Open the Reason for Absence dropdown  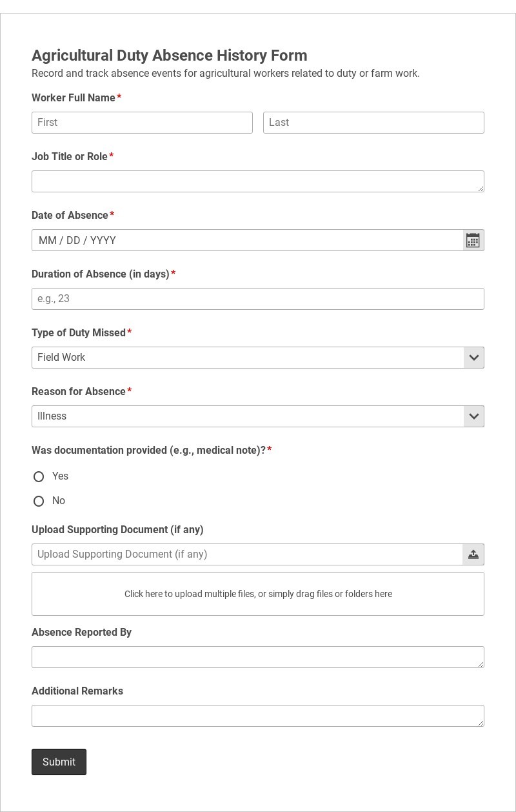pyautogui.click(x=258, y=416)
